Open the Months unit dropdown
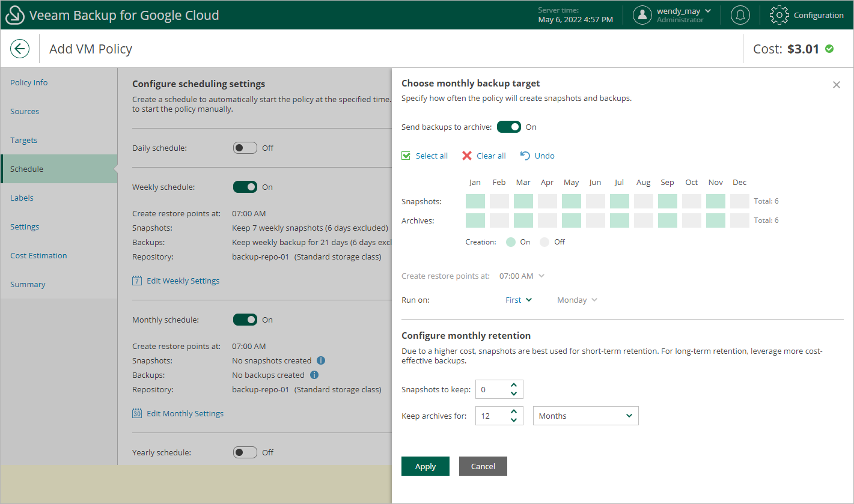This screenshot has height=504, width=854. click(586, 416)
